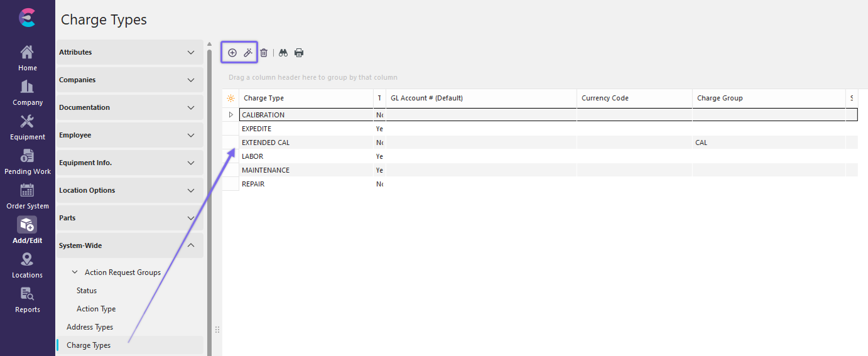
Task: Go to Equipment in the sidebar
Action: click(x=27, y=127)
